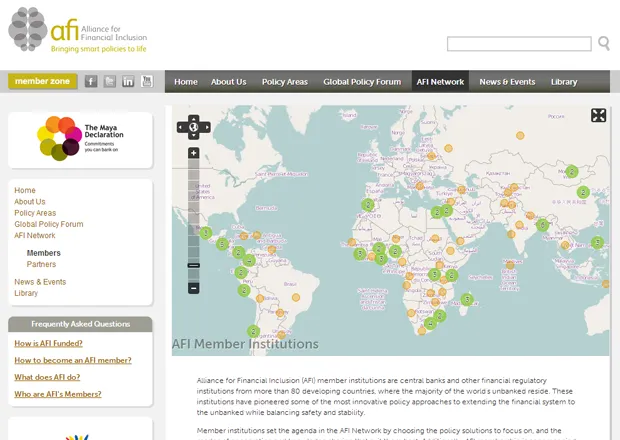Open the green cluster 5 in Central America

pos(222,244)
